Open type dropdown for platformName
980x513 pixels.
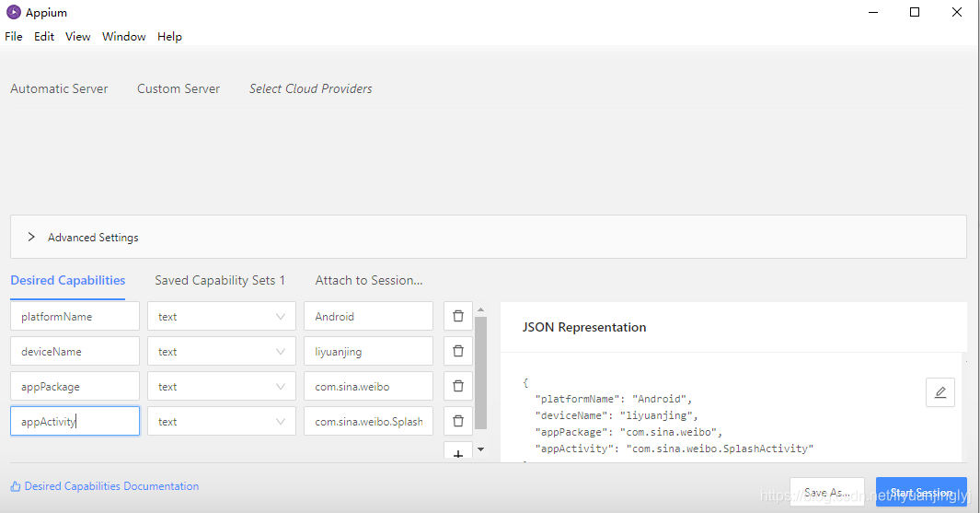222,316
